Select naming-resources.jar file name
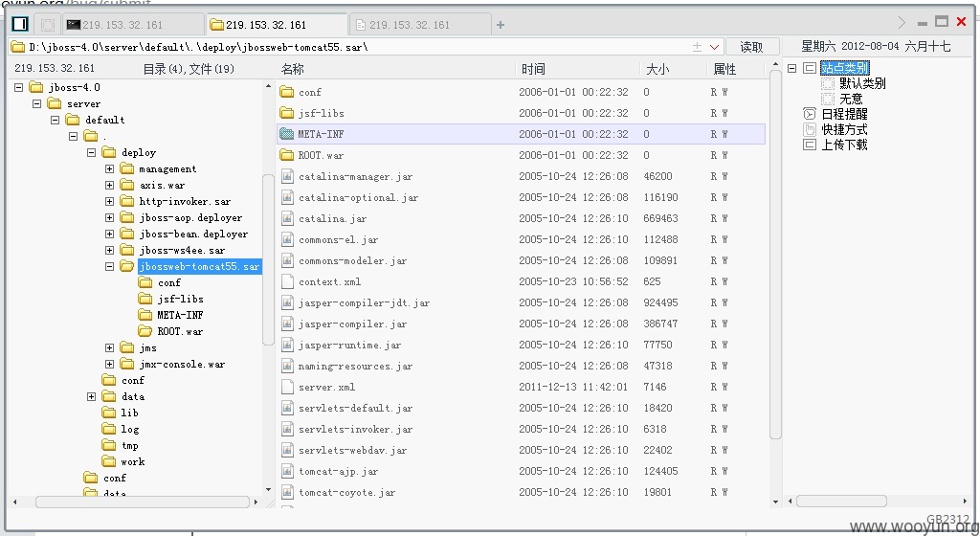Screen dimensions: 980x536 [x=355, y=366]
